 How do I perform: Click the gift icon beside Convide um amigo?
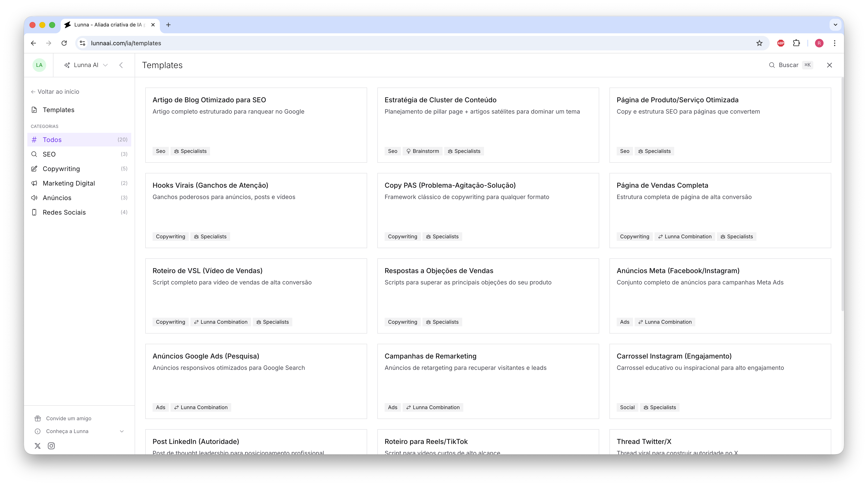38,418
